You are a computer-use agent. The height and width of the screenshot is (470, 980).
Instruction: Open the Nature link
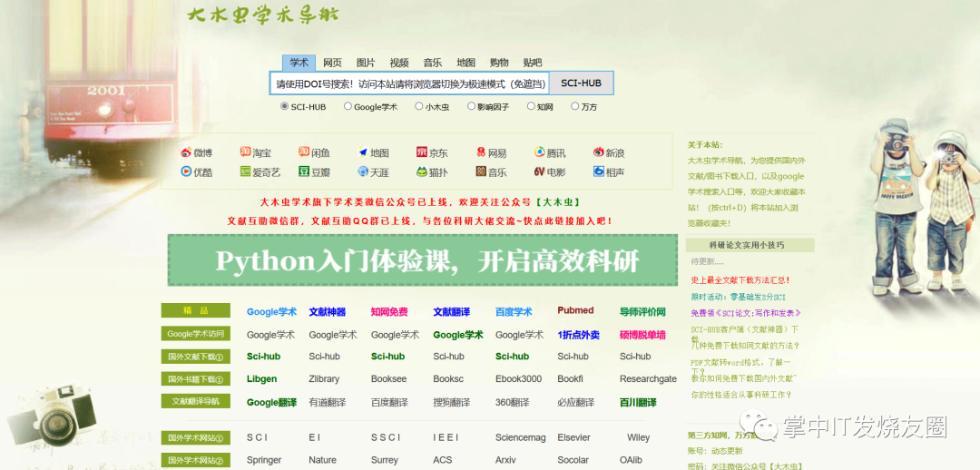click(x=322, y=460)
